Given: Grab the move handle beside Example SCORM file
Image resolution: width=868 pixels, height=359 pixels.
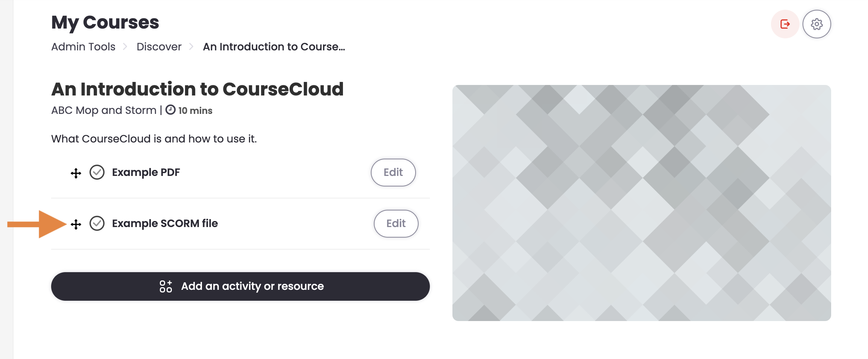Looking at the screenshot, I should point(76,224).
